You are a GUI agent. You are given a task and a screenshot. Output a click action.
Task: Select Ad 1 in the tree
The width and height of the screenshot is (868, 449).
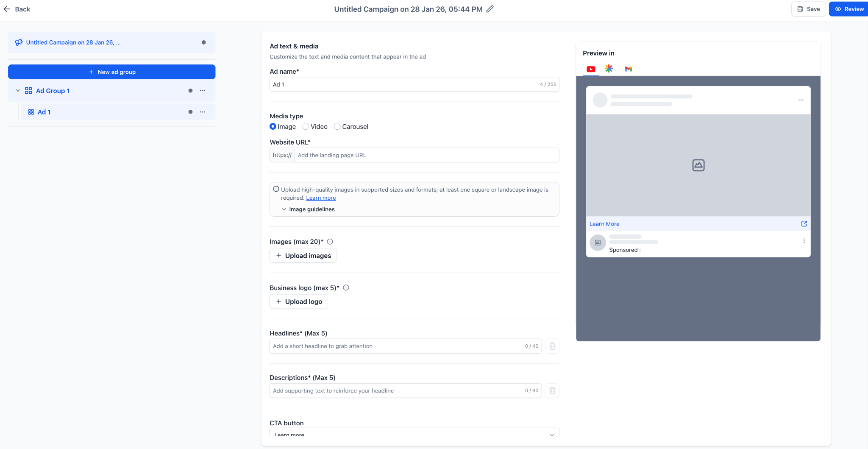pos(118,112)
